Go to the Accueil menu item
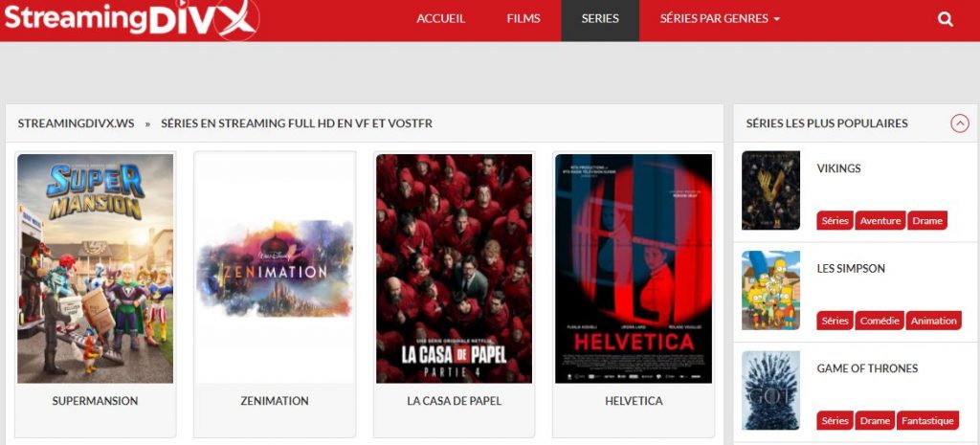 pyautogui.click(x=440, y=19)
